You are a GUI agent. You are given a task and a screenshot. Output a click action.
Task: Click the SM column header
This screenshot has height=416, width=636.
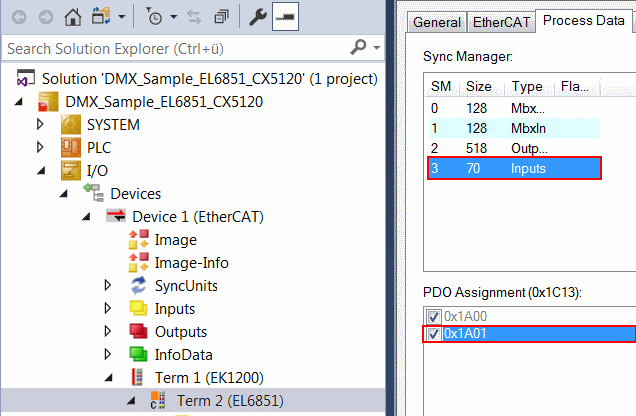pos(441,86)
